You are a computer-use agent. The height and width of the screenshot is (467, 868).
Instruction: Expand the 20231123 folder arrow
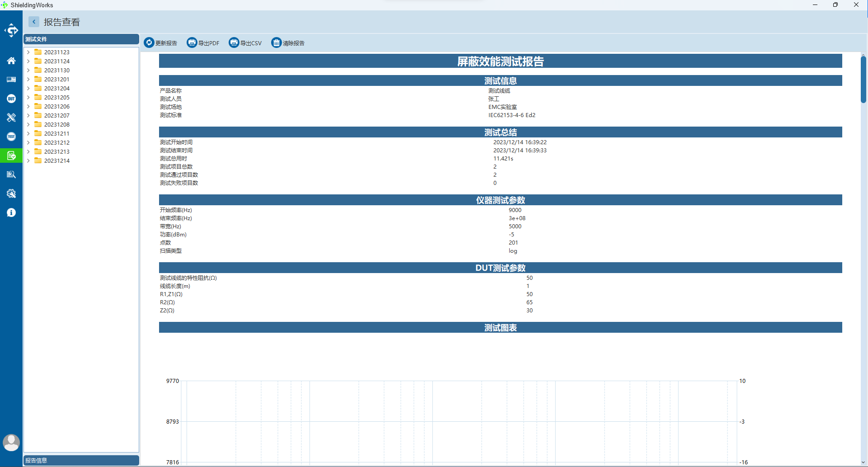[x=28, y=52]
